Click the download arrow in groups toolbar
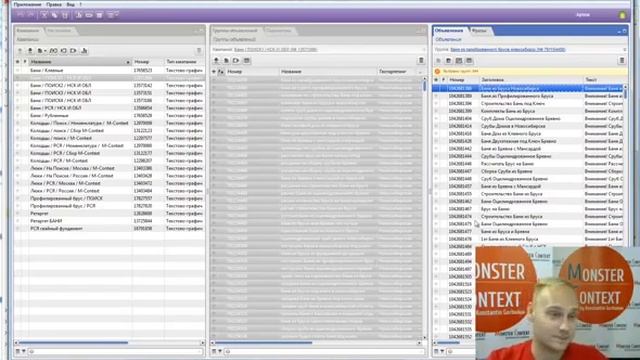The width and height of the screenshot is (640, 360). [216, 60]
